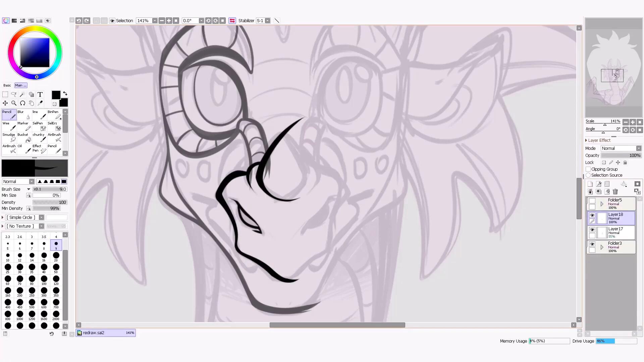The width and height of the screenshot is (644, 362).
Task: Hide Layer17 using its eye icon
Action: (x=592, y=230)
